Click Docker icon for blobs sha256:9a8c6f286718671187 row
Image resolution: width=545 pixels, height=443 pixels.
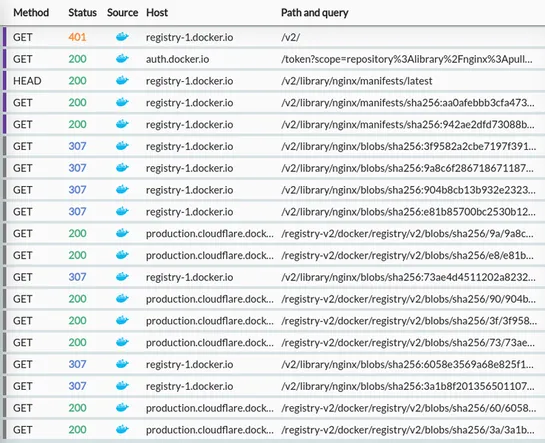122,167
